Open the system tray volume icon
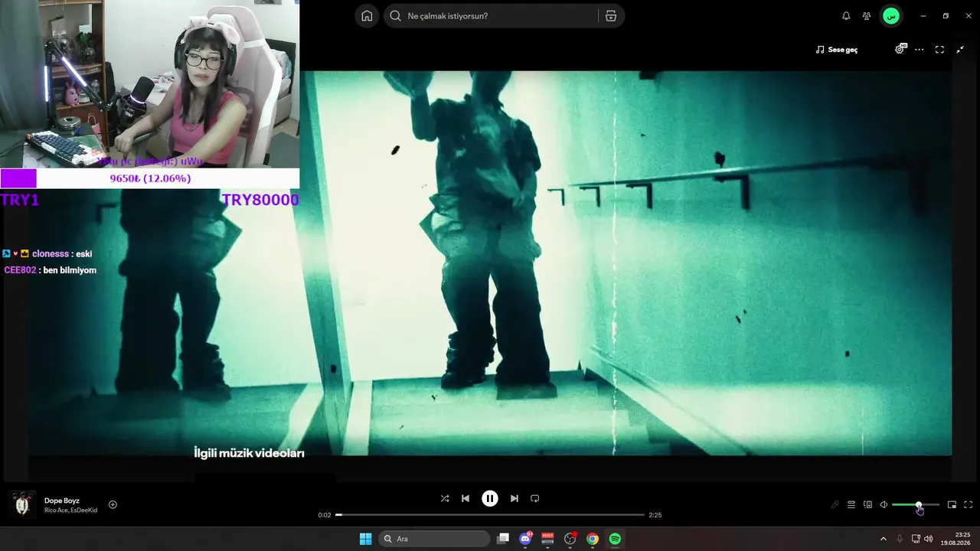The width and height of the screenshot is (980, 551). tap(928, 539)
